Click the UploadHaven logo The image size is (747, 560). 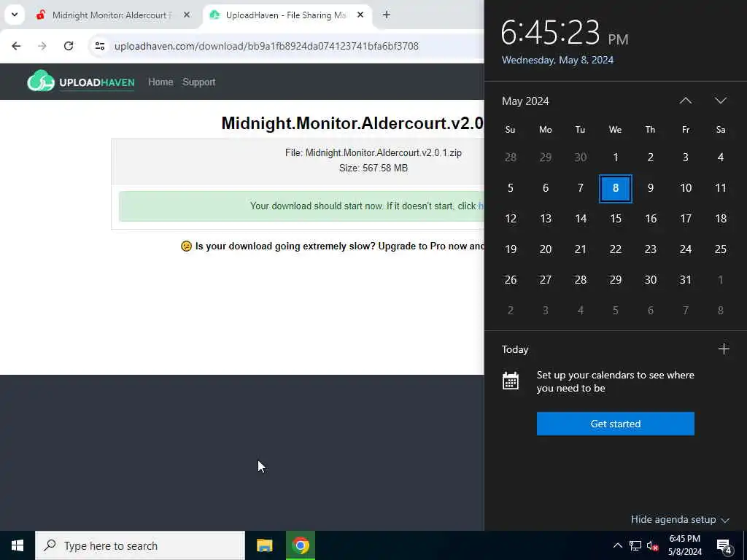tap(81, 82)
